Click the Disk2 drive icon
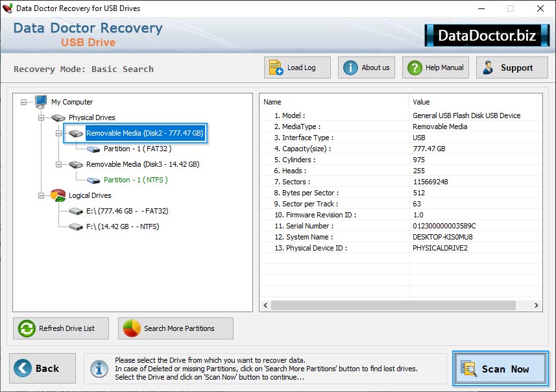The height and width of the screenshot is (392, 556). tap(76, 134)
